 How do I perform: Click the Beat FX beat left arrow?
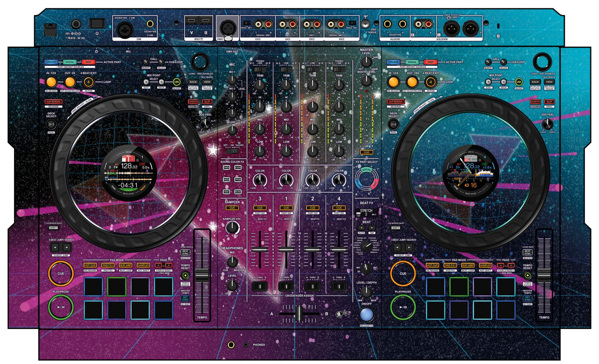361,228
